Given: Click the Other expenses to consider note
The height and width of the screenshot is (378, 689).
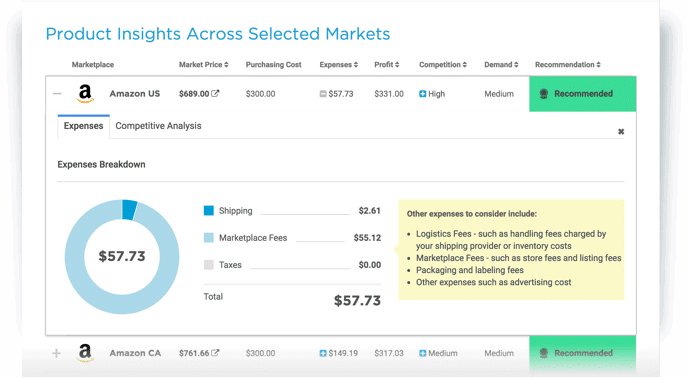Looking at the screenshot, I should point(511,250).
